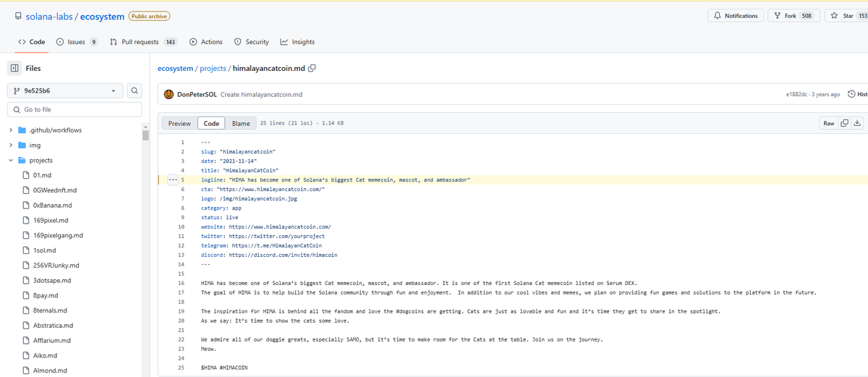This screenshot has width=868, height=377.
Task: Expand the img folder chevron
Action: (x=10, y=145)
